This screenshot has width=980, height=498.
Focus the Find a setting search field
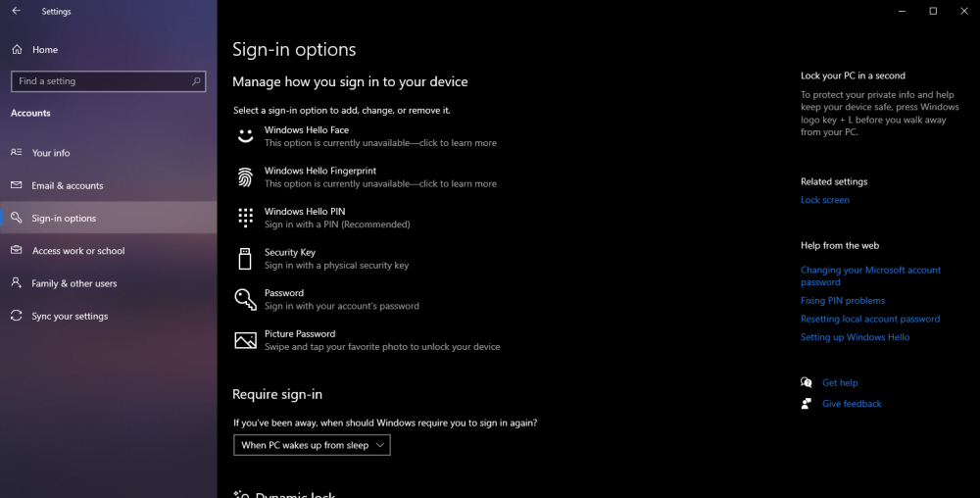point(108,81)
